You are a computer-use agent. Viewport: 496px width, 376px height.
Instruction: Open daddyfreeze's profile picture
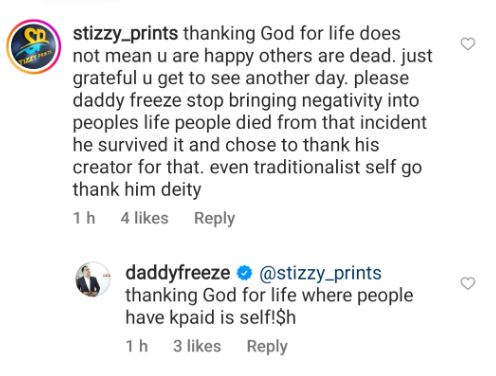93,279
